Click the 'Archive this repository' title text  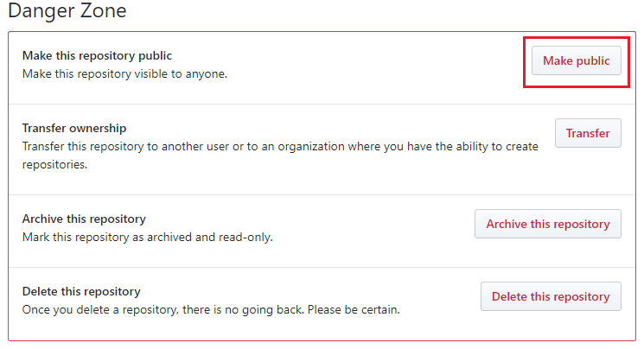84,219
